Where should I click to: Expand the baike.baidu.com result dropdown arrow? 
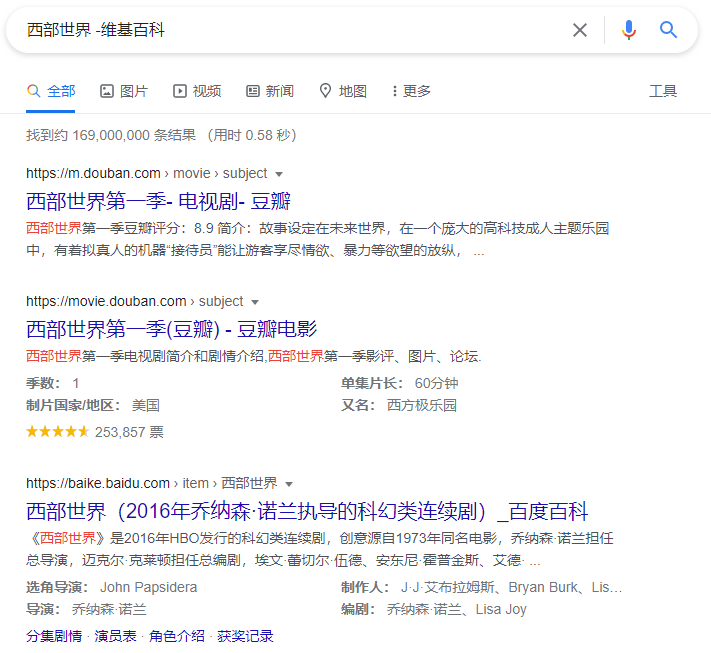coord(289,484)
